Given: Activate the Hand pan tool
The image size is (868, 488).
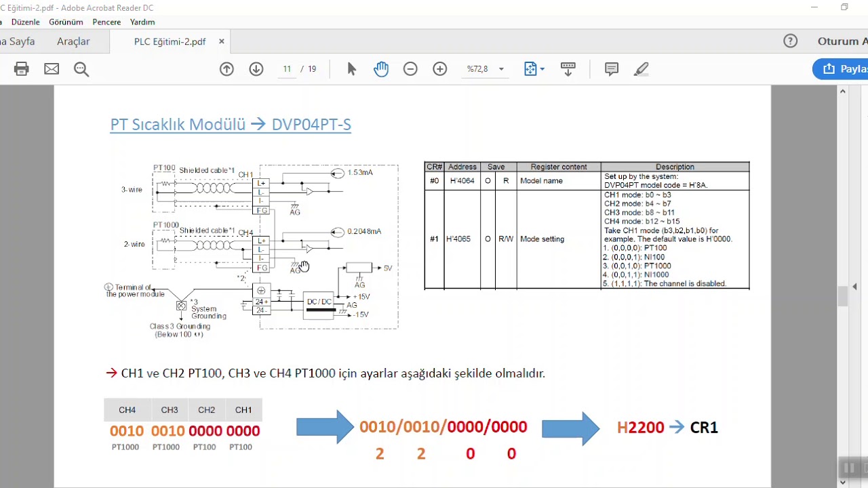Looking at the screenshot, I should point(381,68).
